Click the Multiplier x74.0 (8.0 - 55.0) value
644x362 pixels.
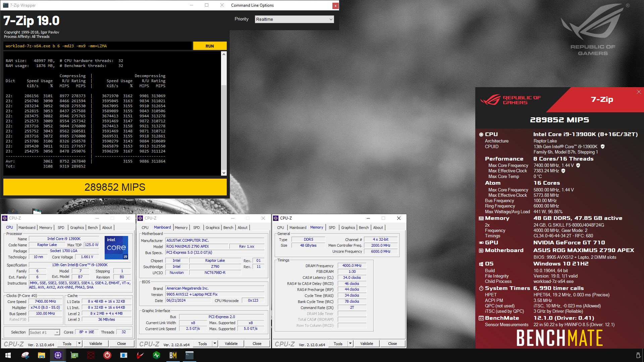tap(45, 308)
